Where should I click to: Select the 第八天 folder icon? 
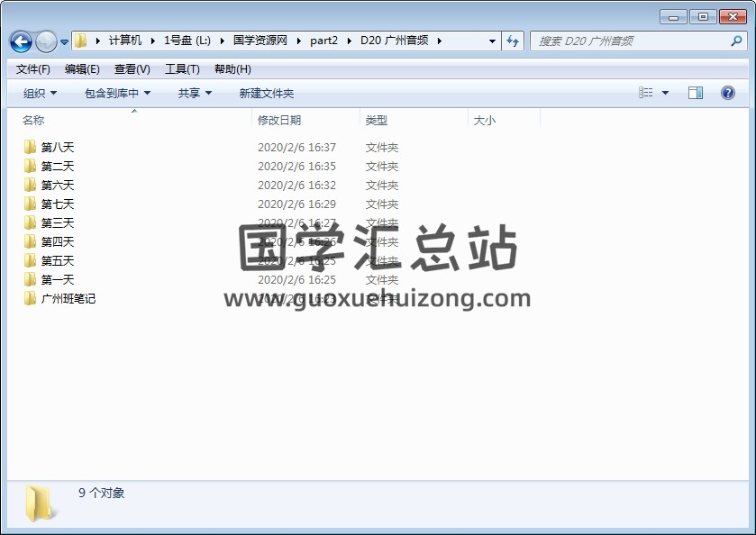[30, 147]
